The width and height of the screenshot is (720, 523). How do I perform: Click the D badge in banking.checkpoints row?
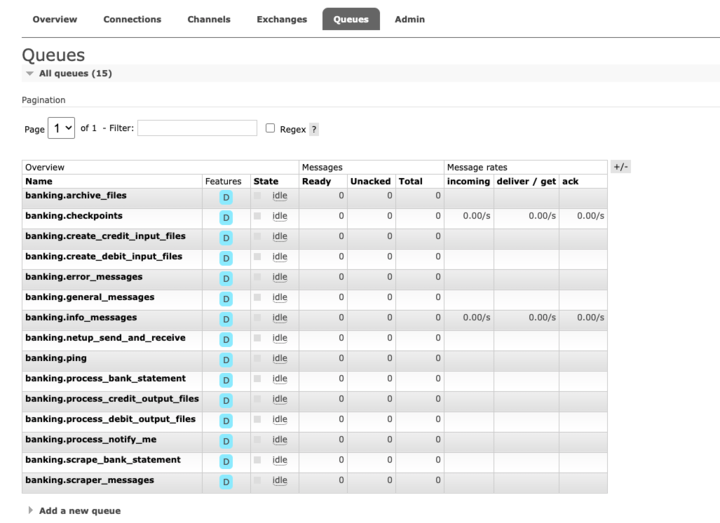click(226, 218)
